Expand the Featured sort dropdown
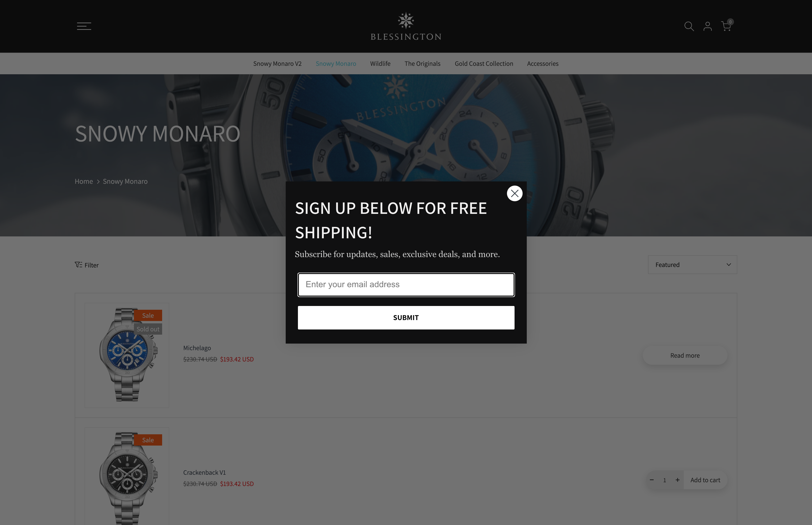This screenshot has height=525, width=812. tap(692, 265)
